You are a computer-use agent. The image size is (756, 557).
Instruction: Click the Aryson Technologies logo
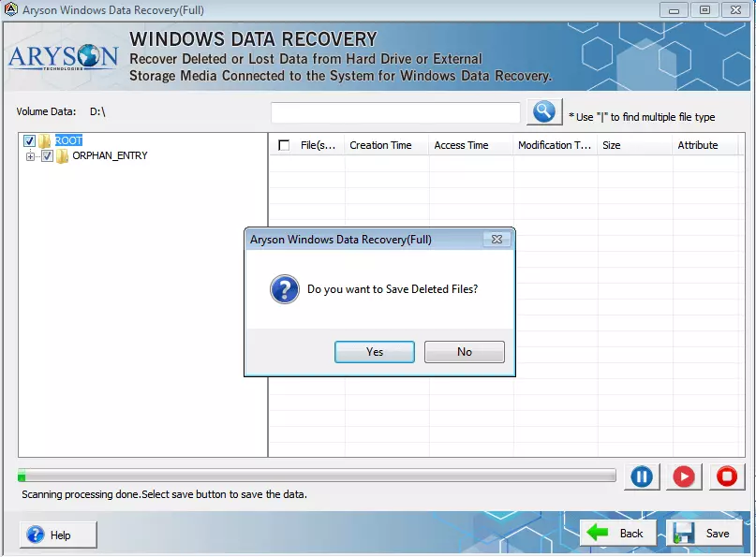(62, 58)
